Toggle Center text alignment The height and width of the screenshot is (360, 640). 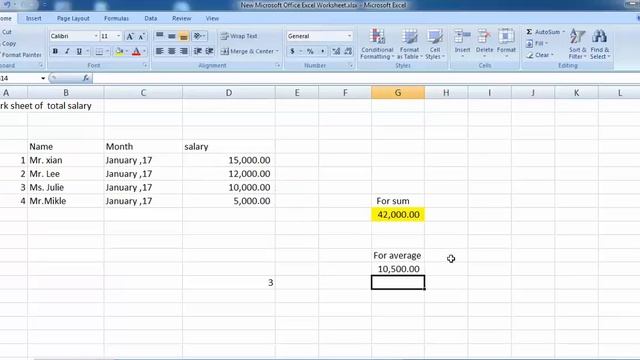172,51
